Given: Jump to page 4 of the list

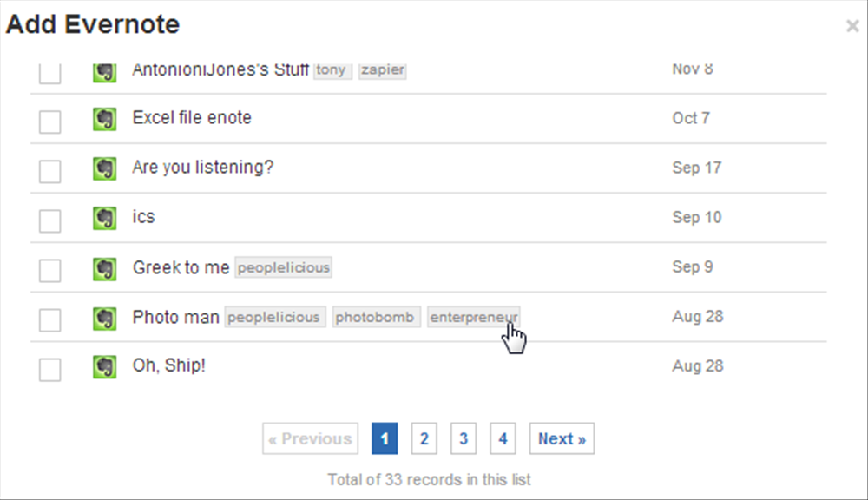Looking at the screenshot, I should (x=503, y=438).
